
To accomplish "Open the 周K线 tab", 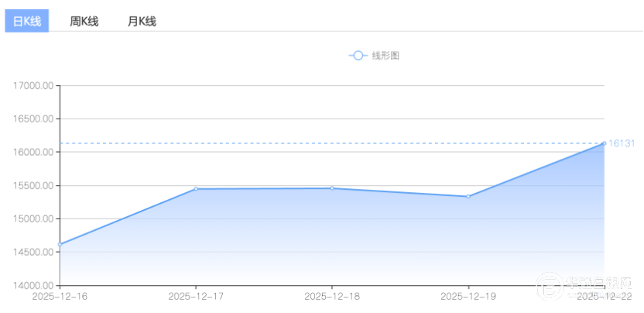I will 84,21.
